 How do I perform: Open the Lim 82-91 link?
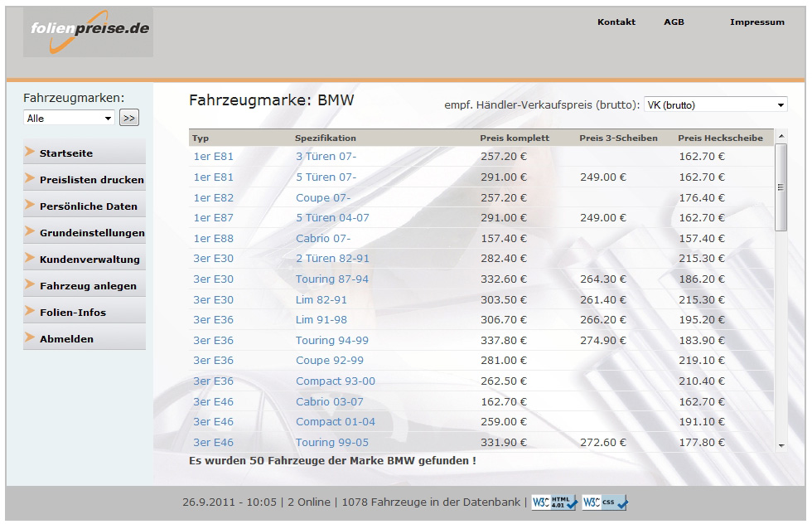[321, 300]
